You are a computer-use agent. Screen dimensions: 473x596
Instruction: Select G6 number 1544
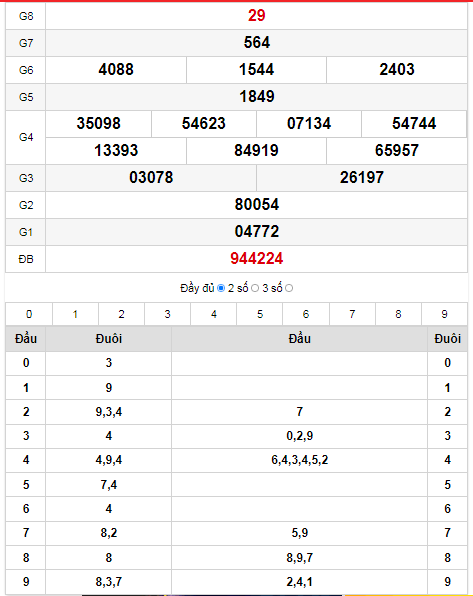tap(256, 70)
